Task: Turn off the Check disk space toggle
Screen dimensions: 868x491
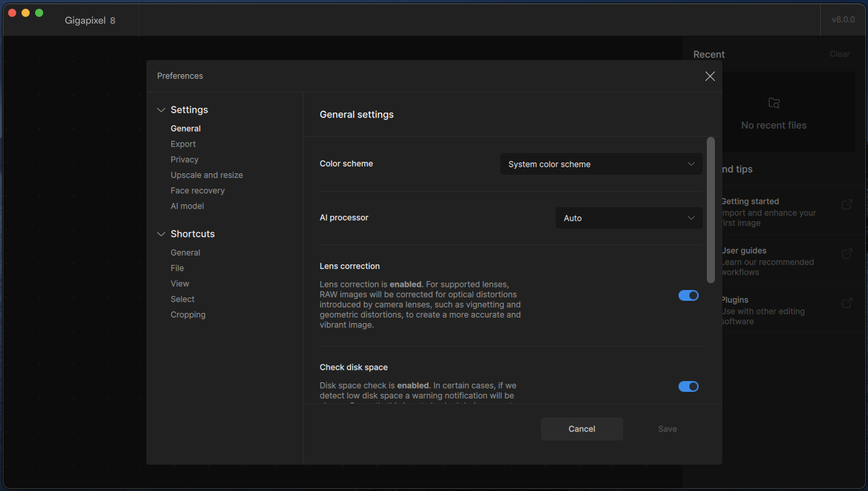Action: (688, 386)
